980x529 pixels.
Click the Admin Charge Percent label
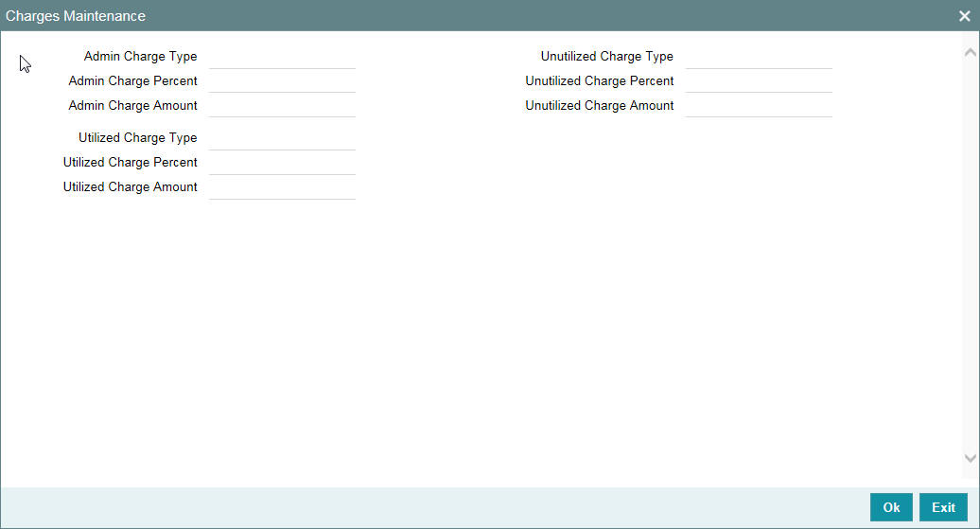132,80
